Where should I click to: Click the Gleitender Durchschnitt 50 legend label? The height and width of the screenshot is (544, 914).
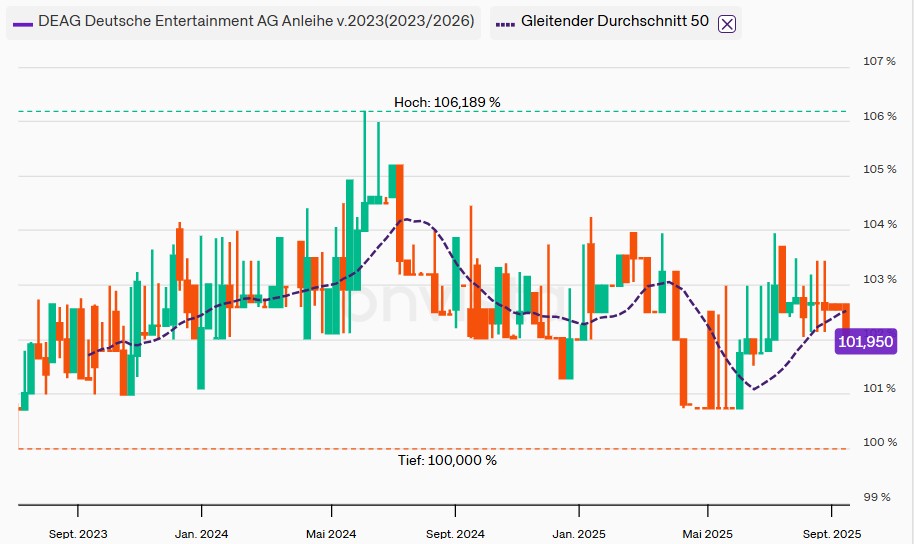point(614,22)
